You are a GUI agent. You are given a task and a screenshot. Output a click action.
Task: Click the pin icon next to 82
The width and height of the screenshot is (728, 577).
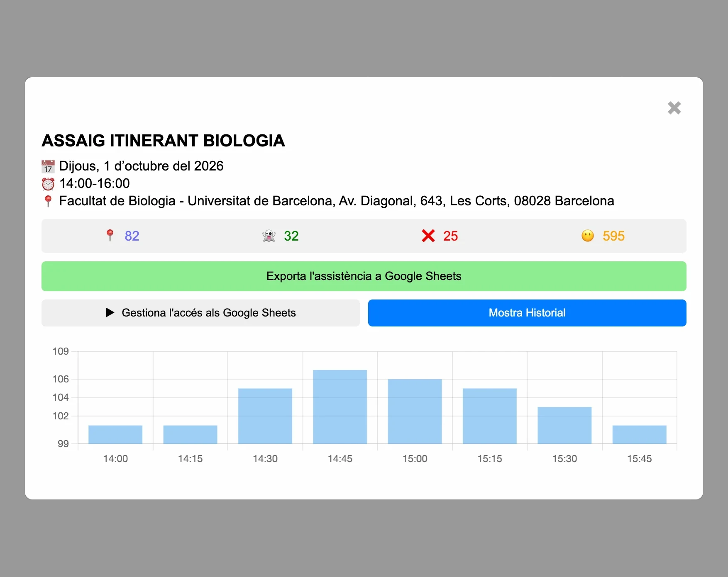pos(110,236)
